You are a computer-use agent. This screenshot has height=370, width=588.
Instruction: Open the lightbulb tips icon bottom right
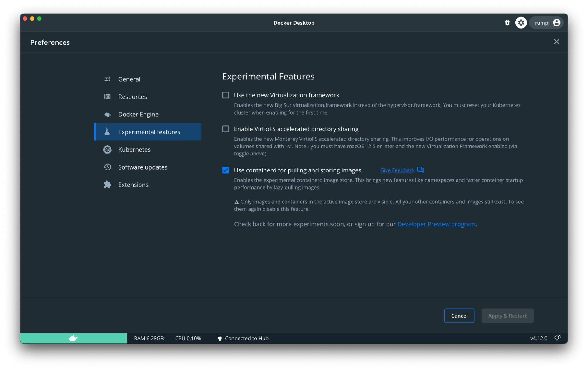coord(557,338)
